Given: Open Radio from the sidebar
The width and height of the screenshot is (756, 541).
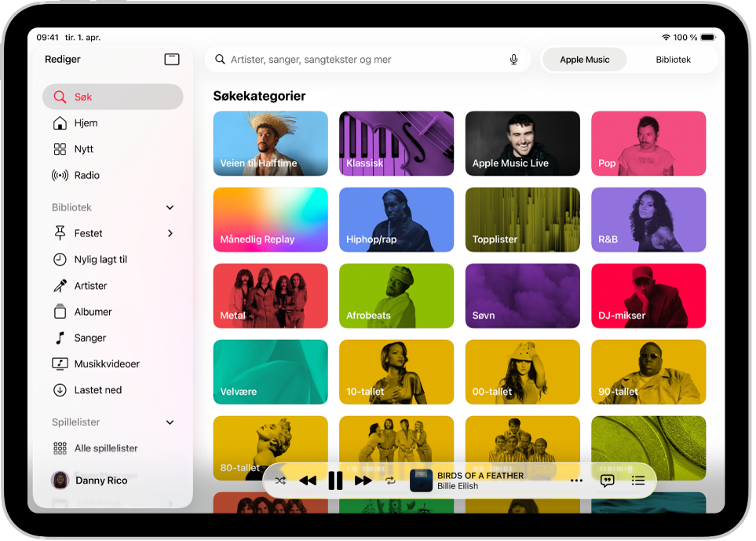Looking at the screenshot, I should tap(113, 175).
